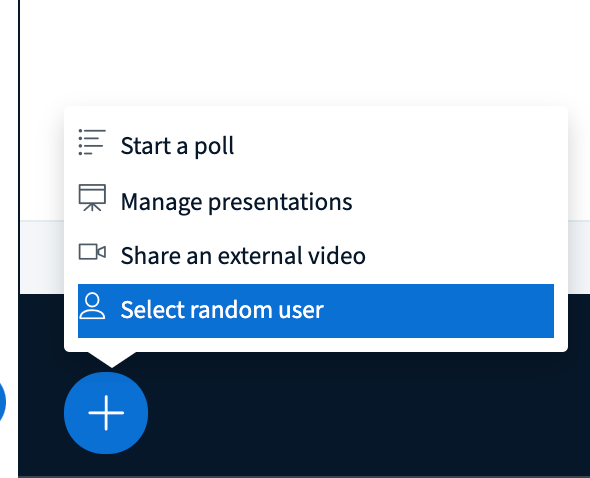Click the white presentation area above menu
590x478 pixels.
pos(301,53)
